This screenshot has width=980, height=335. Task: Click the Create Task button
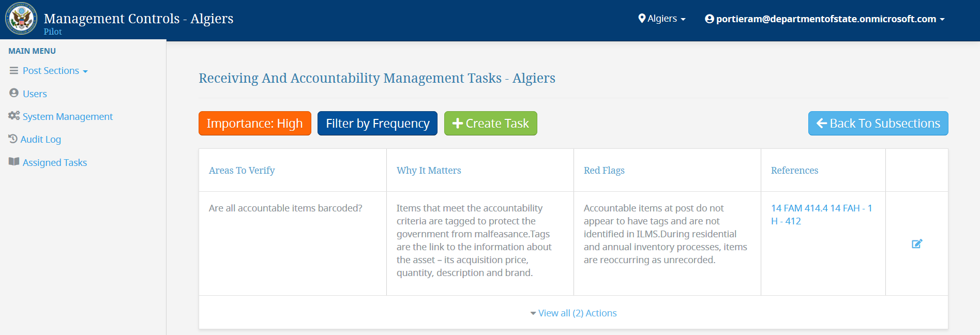(491, 124)
